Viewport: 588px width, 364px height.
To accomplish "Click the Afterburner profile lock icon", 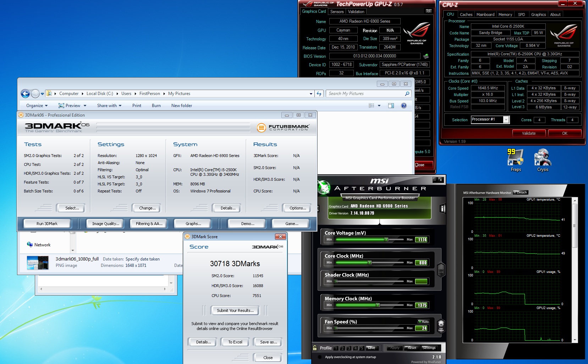I will tap(314, 348).
